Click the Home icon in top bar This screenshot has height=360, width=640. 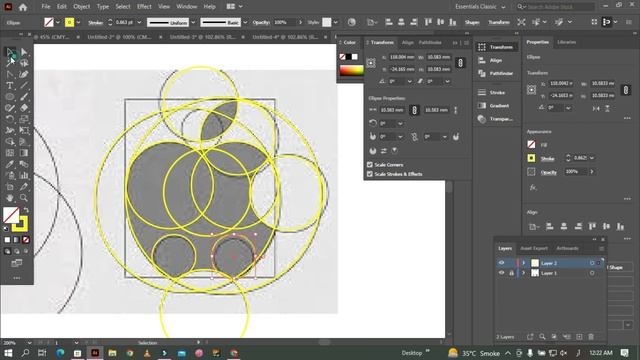coord(23,7)
